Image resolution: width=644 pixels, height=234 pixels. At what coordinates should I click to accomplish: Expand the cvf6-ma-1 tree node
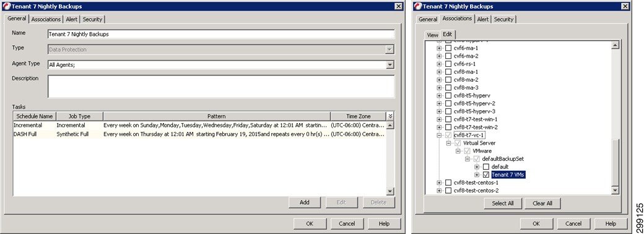point(439,48)
